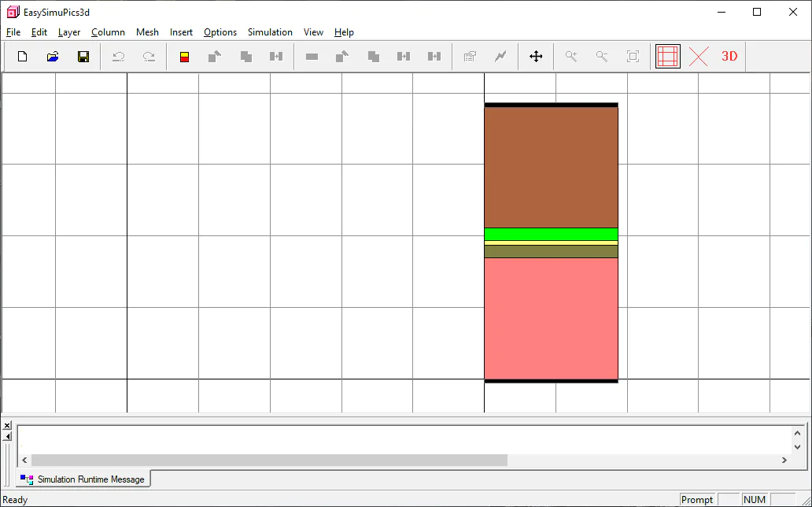Click the Prompt status bar entry
Image resolution: width=812 pixels, height=507 pixels.
tap(696, 500)
